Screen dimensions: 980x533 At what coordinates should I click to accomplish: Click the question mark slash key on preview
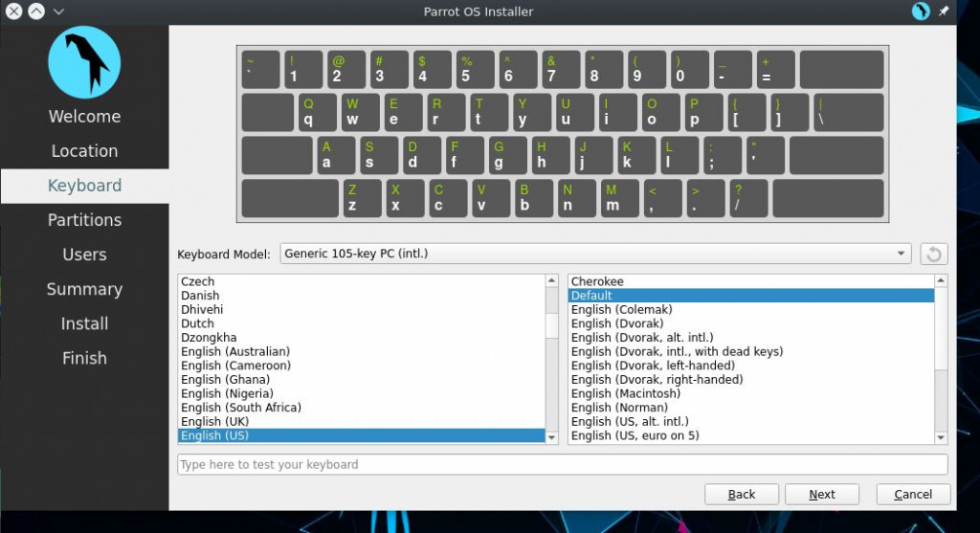coord(748,198)
